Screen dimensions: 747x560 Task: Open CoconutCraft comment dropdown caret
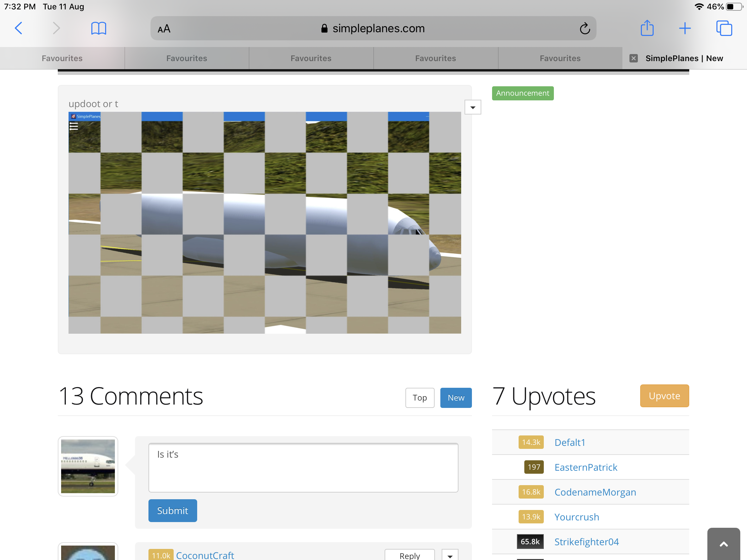point(450,555)
